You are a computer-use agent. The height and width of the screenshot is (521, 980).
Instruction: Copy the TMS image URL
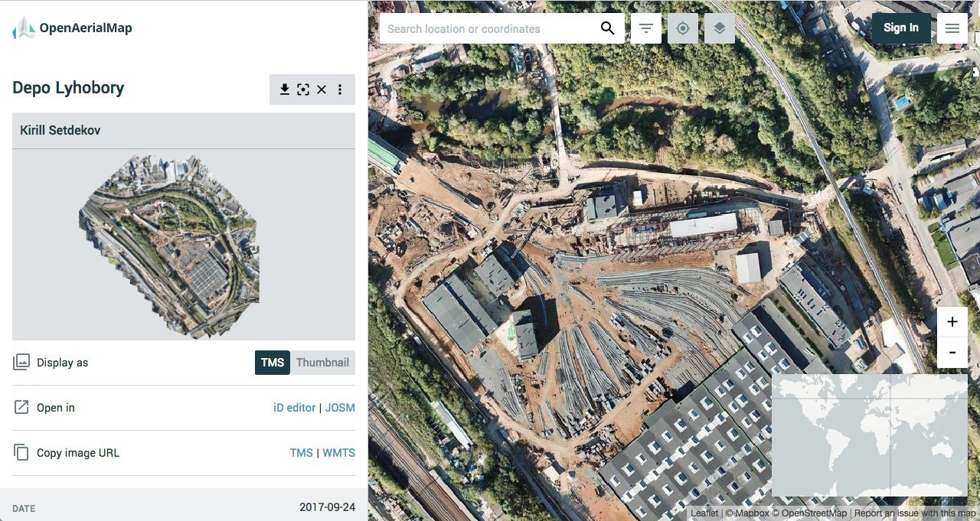tap(302, 453)
